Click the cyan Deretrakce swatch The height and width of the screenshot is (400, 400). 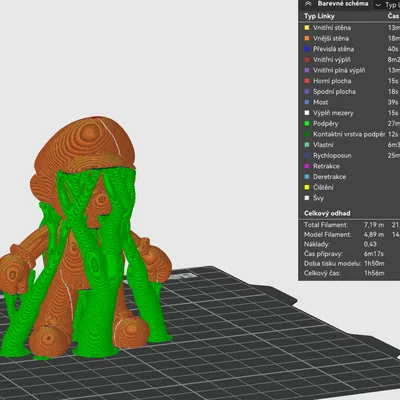click(307, 177)
